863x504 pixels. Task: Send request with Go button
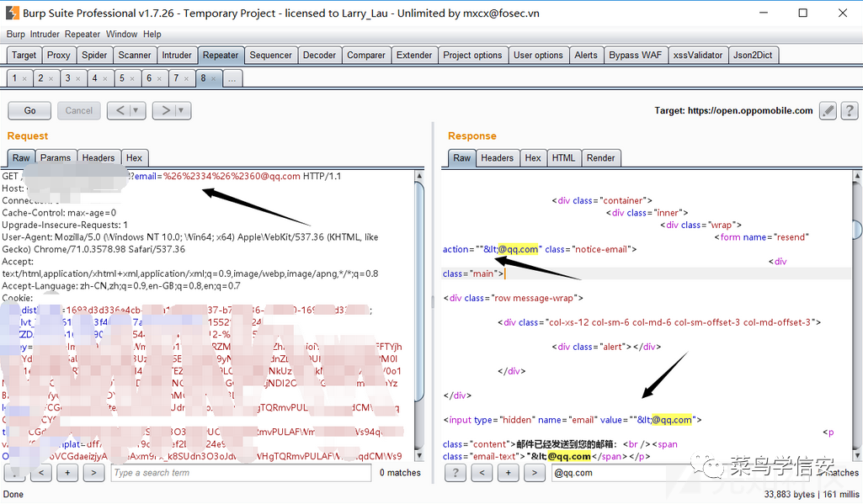point(29,110)
